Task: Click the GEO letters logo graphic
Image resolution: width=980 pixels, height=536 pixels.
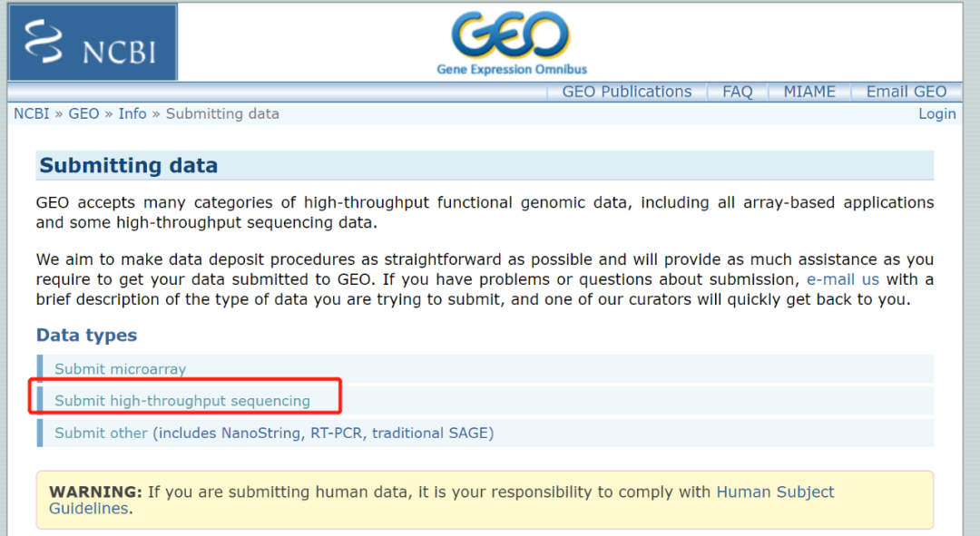Action: coord(511,36)
